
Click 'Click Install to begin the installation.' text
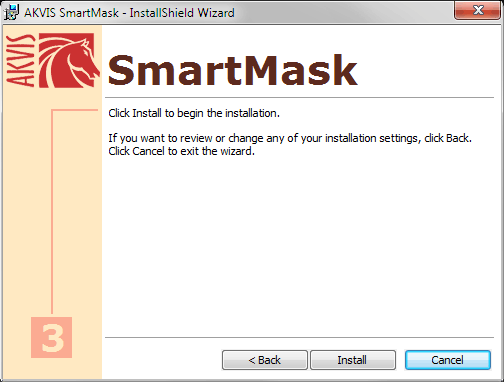point(194,113)
